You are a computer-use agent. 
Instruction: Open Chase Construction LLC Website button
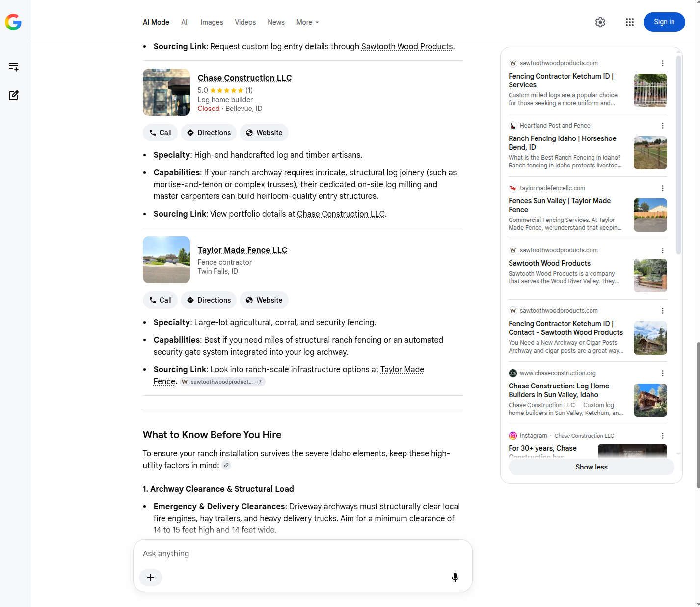(x=264, y=133)
